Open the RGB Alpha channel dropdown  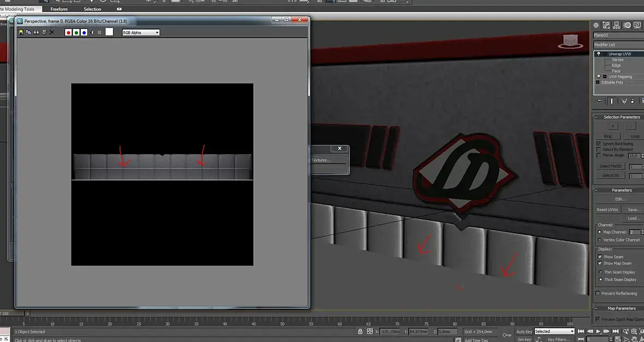tap(141, 32)
